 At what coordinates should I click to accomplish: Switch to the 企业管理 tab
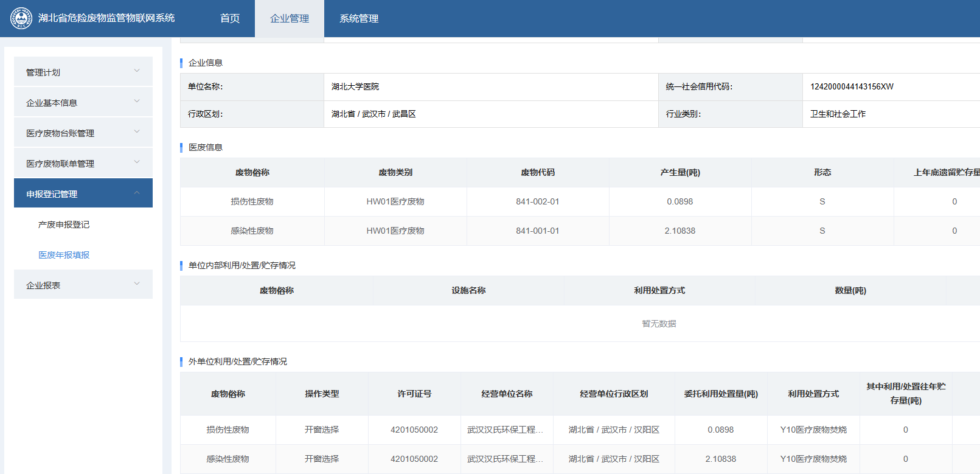point(290,18)
